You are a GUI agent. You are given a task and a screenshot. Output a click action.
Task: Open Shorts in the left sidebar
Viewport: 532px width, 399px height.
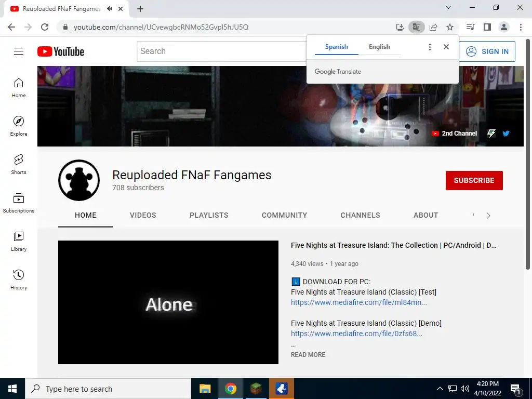pos(19,165)
